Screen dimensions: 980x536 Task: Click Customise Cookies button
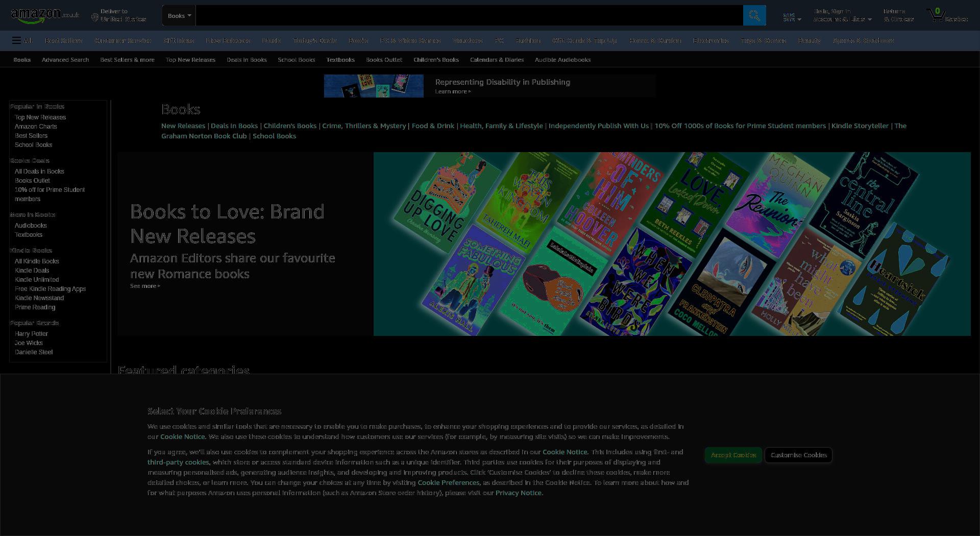click(x=799, y=455)
